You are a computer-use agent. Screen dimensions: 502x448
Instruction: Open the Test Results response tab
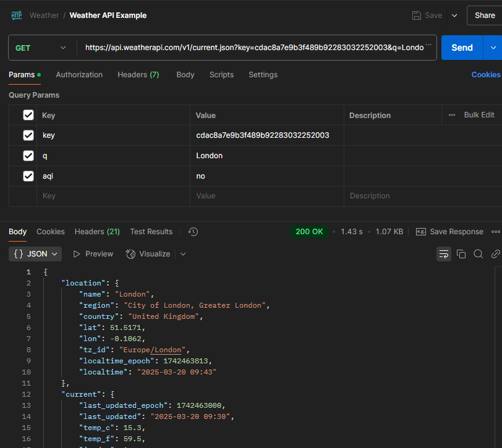tap(151, 232)
